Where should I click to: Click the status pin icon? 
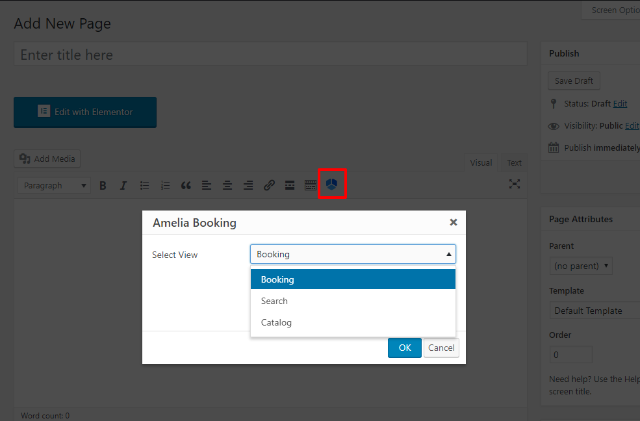click(x=553, y=104)
